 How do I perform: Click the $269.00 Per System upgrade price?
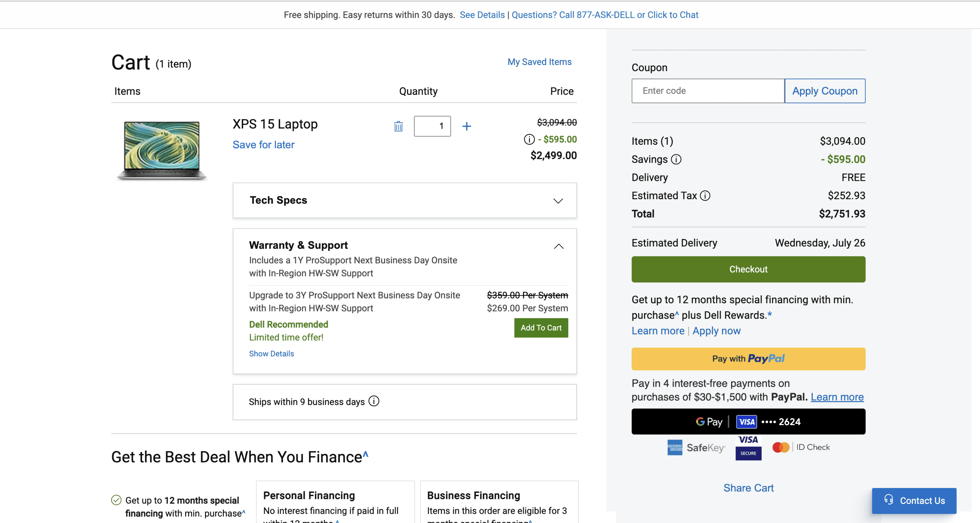pos(527,308)
